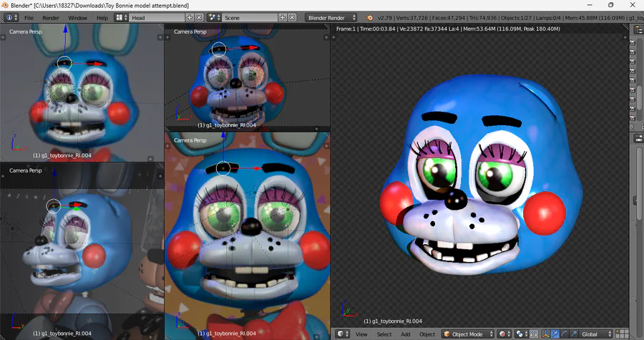Open the Global transform orientation dropdown
This screenshot has height=340, width=644.
[x=596, y=334]
